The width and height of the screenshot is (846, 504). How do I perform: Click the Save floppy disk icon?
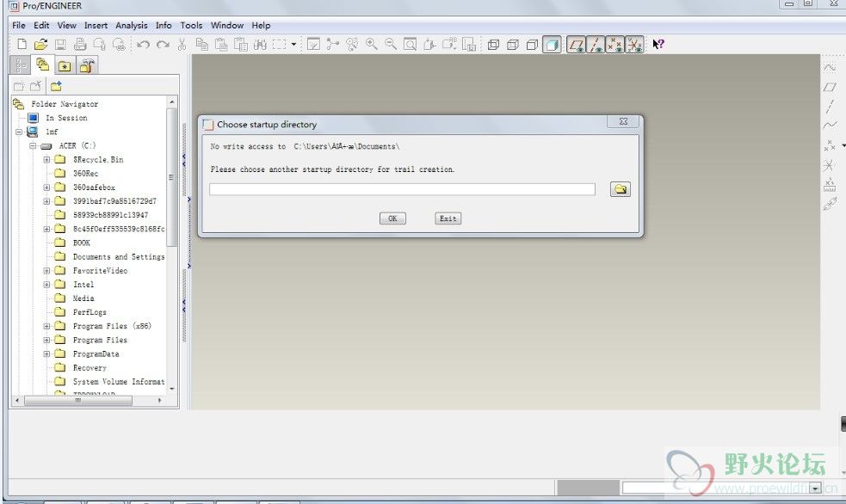click(60, 44)
